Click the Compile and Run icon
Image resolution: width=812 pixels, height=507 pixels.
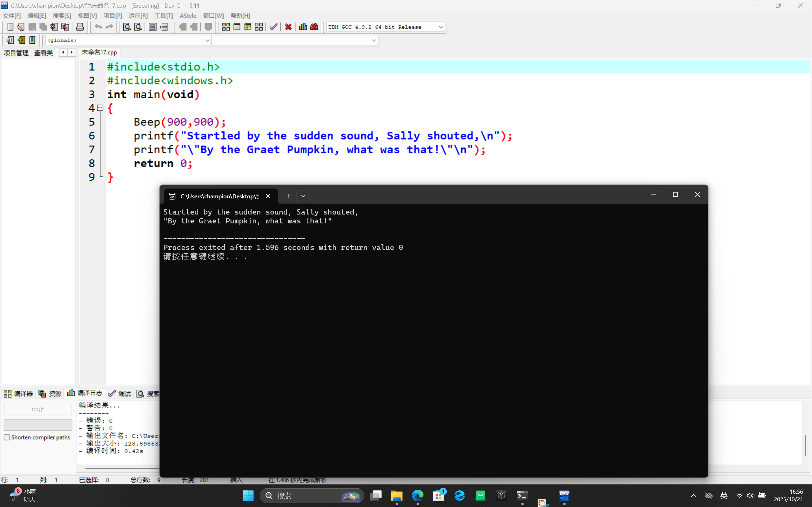(x=248, y=27)
